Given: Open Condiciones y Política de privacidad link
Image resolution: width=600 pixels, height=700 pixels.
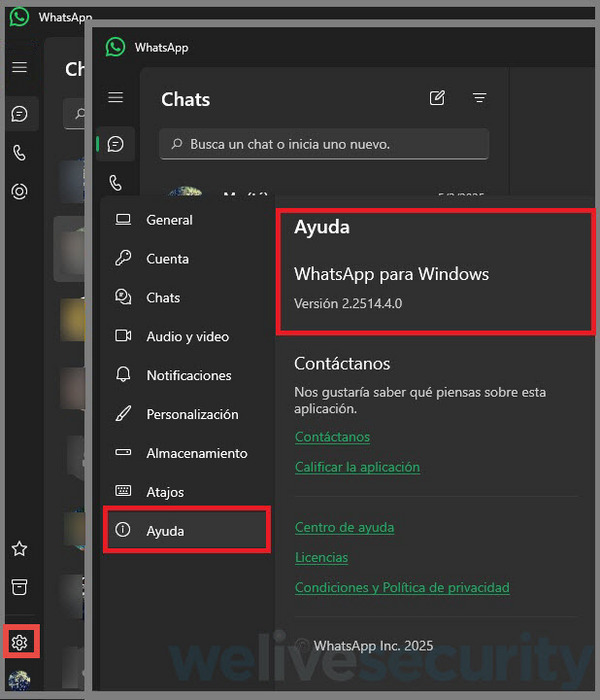Looking at the screenshot, I should pyautogui.click(x=402, y=588).
